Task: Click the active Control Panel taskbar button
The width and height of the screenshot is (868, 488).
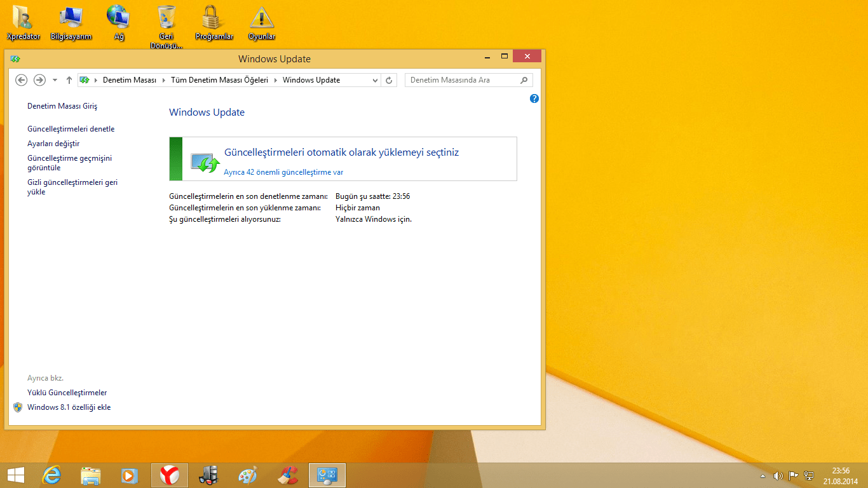Action: 327,475
